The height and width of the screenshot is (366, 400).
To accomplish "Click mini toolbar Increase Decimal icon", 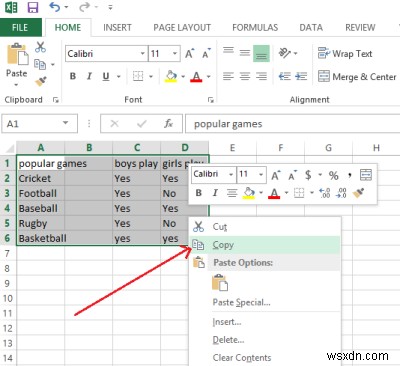I will [x=325, y=193].
